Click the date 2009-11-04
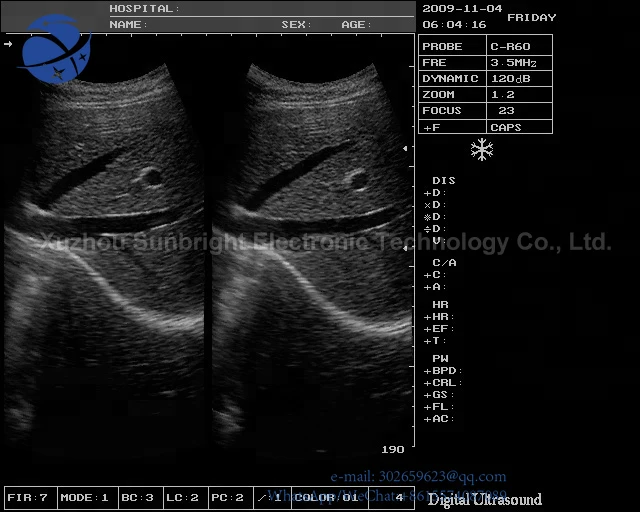Viewport: 640px width, 512px height. point(462,9)
